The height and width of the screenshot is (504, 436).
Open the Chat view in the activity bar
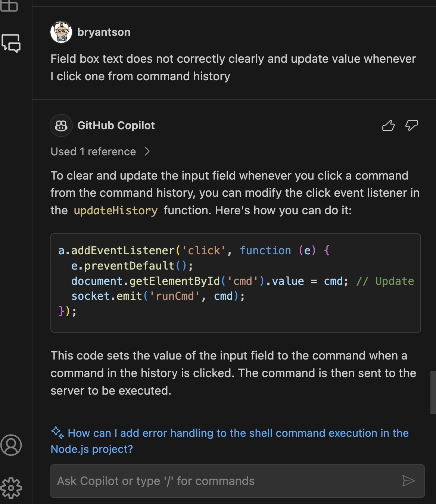pyautogui.click(x=11, y=43)
